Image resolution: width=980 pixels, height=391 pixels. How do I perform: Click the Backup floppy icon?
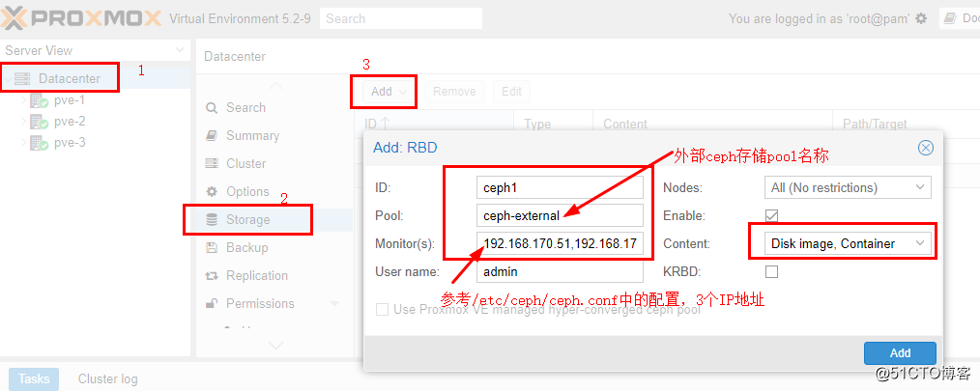click(213, 247)
